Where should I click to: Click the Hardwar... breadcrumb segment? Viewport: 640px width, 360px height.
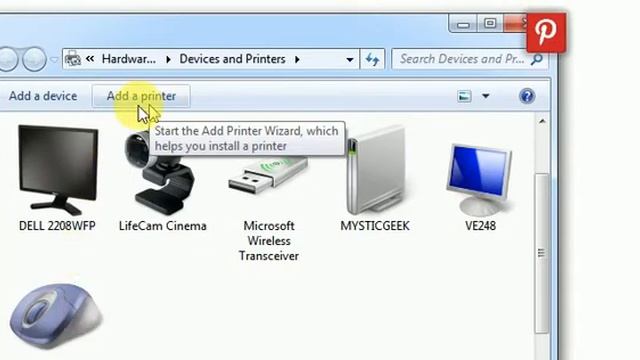pos(129,59)
